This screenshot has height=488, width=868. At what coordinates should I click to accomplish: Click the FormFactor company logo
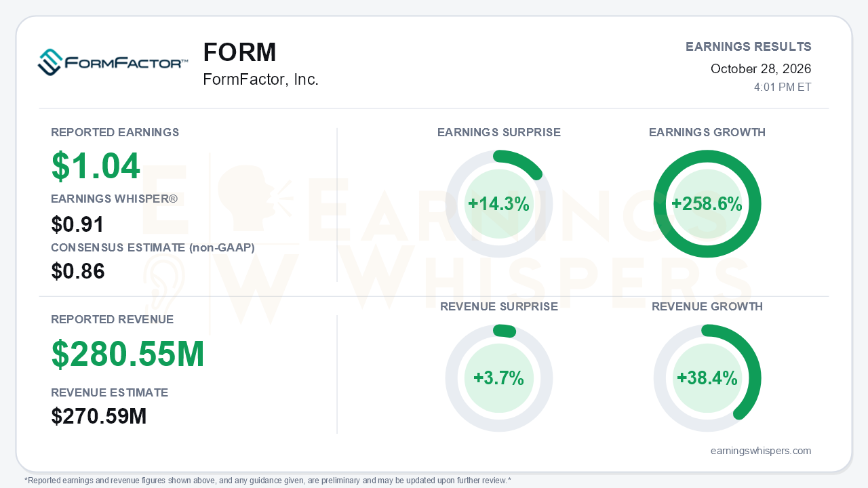[x=113, y=62]
